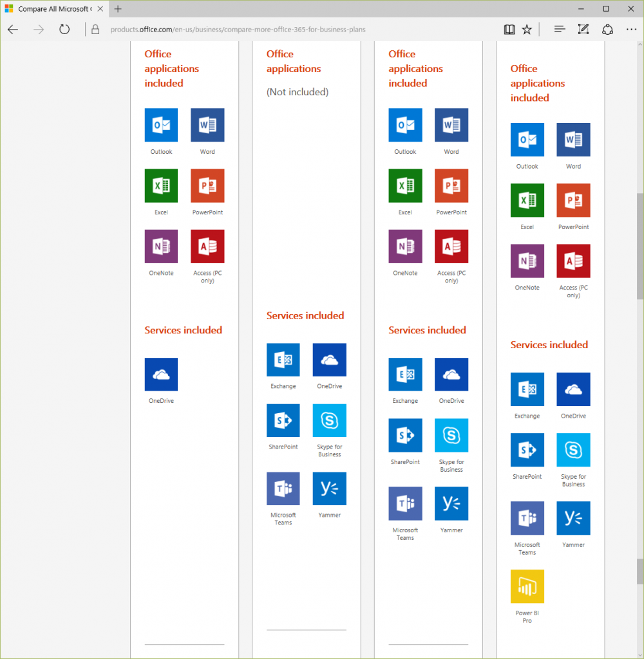Click "Office applications included" heading in the fourth column
644x659 pixels.
pos(538,83)
